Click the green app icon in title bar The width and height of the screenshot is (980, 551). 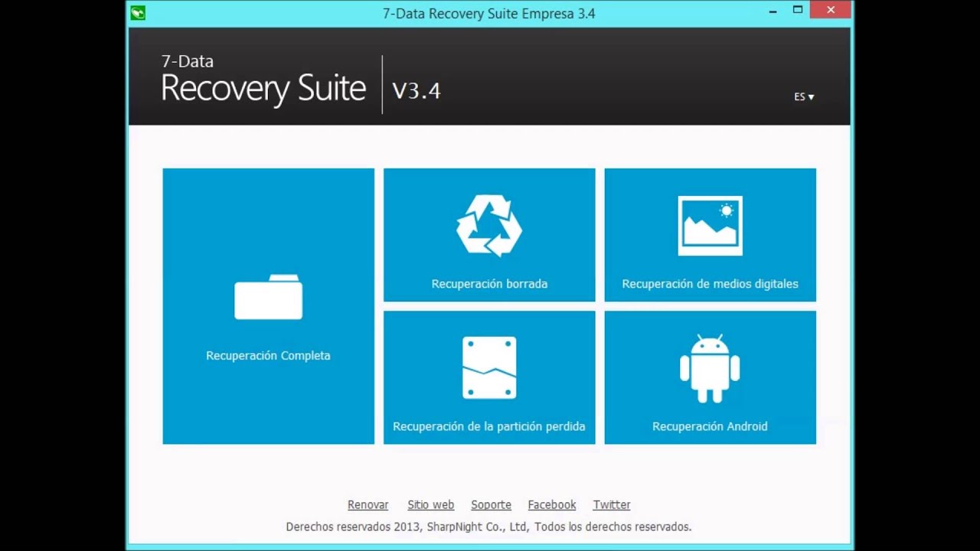pos(138,13)
